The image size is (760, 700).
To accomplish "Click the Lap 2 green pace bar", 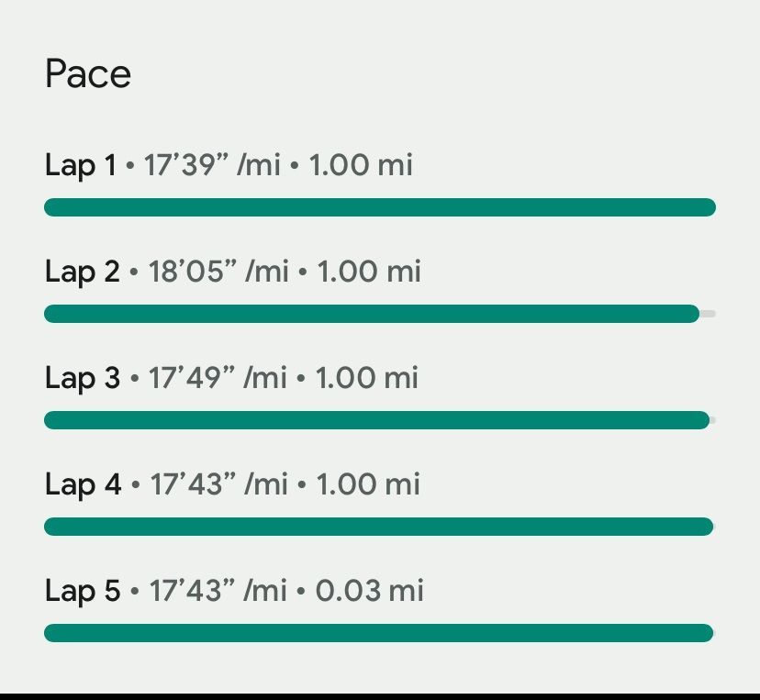I will (371, 314).
